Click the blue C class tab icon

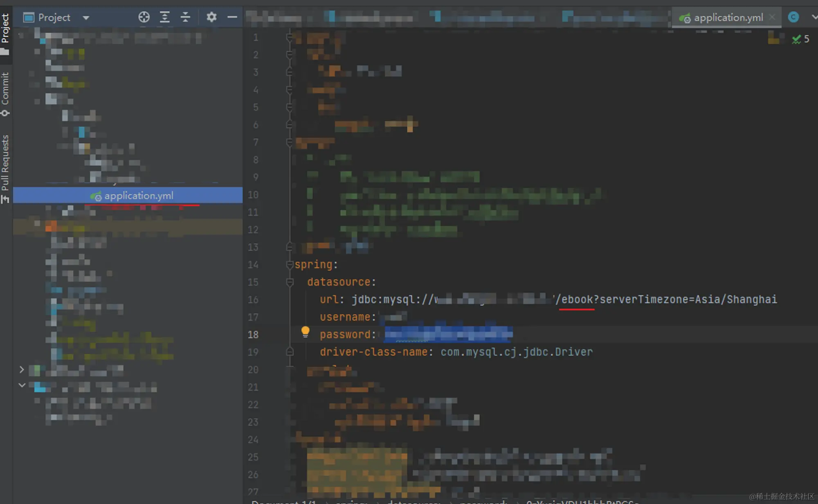(793, 17)
